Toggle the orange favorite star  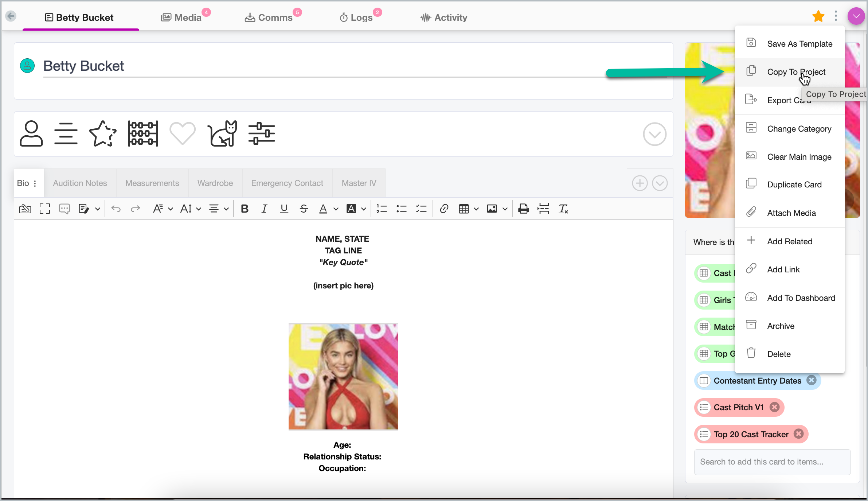pyautogui.click(x=818, y=16)
